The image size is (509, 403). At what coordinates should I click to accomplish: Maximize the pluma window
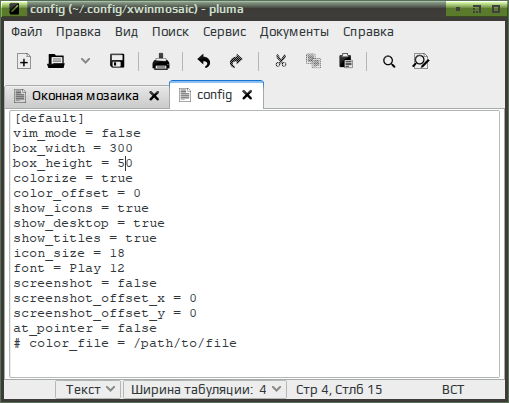point(477,9)
